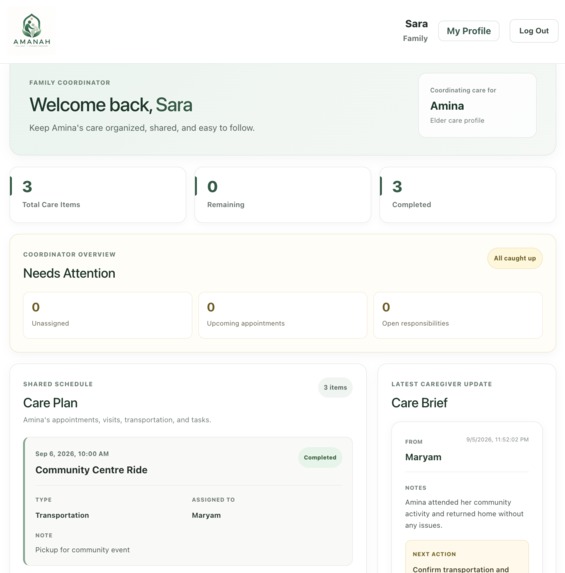Click the Total Care Items stat card
The width and height of the screenshot is (565, 573).
pos(98,195)
